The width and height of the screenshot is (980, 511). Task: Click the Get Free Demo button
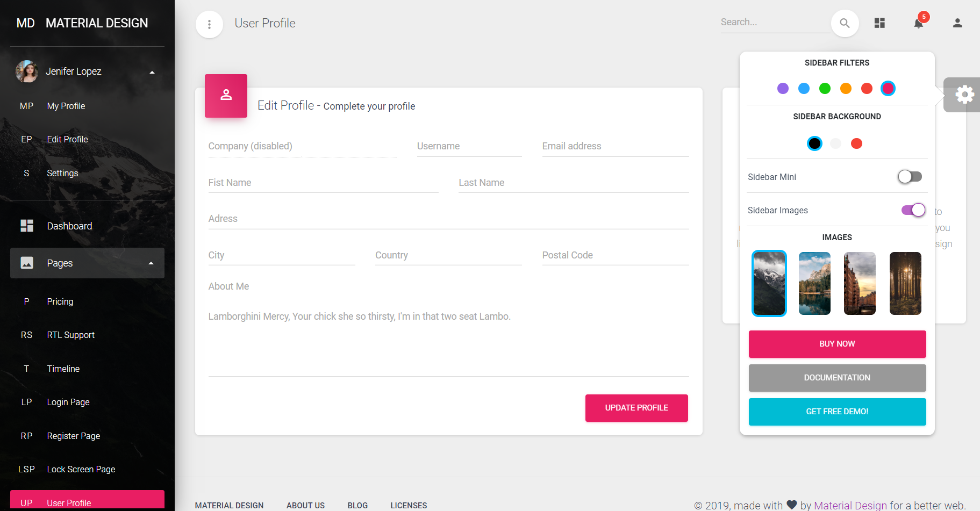pyautogui.click(x=837, y=412)
